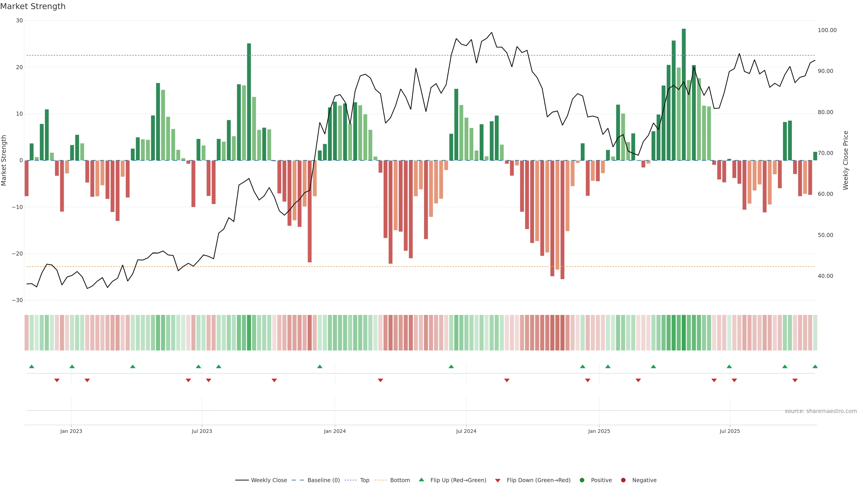
Task: Click the Jul 2025 x-axis label
Action: [729, 431]
